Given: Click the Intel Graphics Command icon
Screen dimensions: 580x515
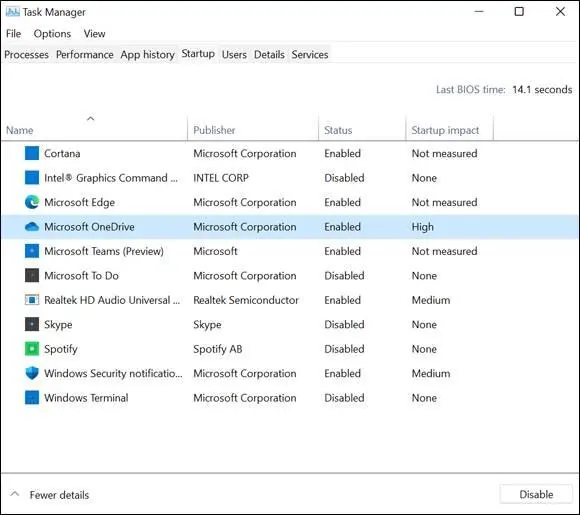Looking at the screenshot, I should coord(32,178).
